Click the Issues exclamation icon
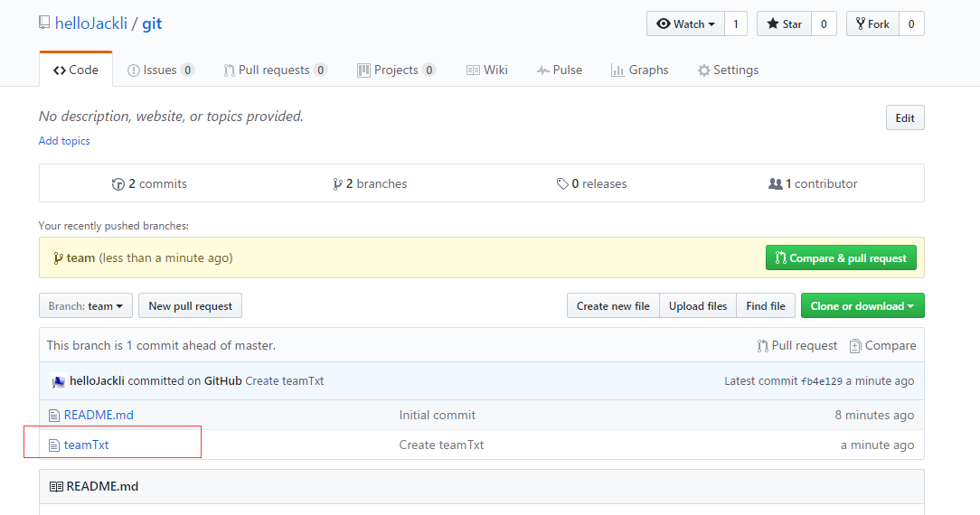This screenshot has height=515, width=980. point(133,70)
